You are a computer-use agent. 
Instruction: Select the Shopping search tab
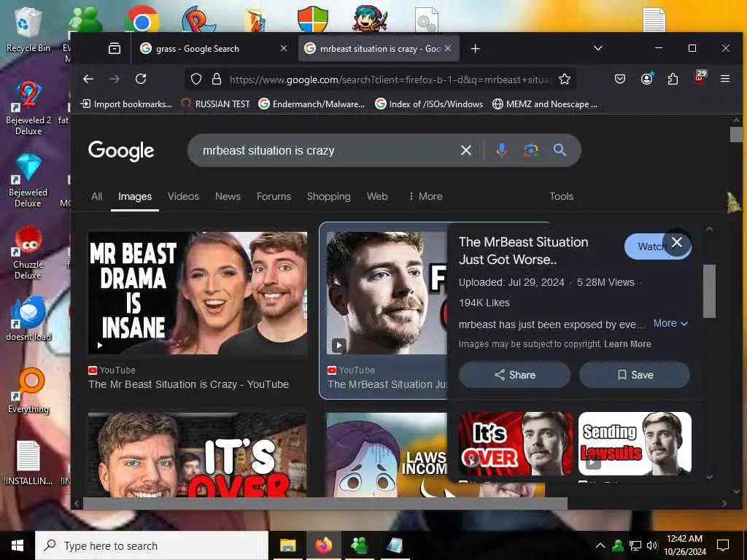(329, 196)
